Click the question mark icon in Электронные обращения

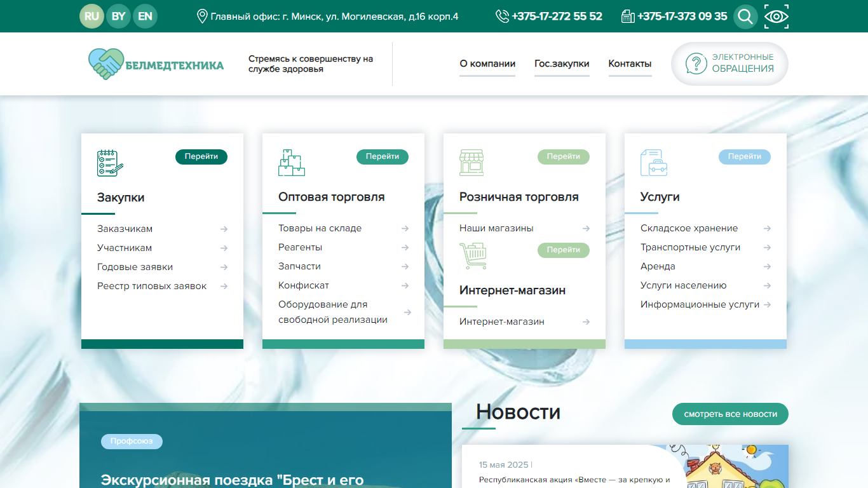[696, 64]
